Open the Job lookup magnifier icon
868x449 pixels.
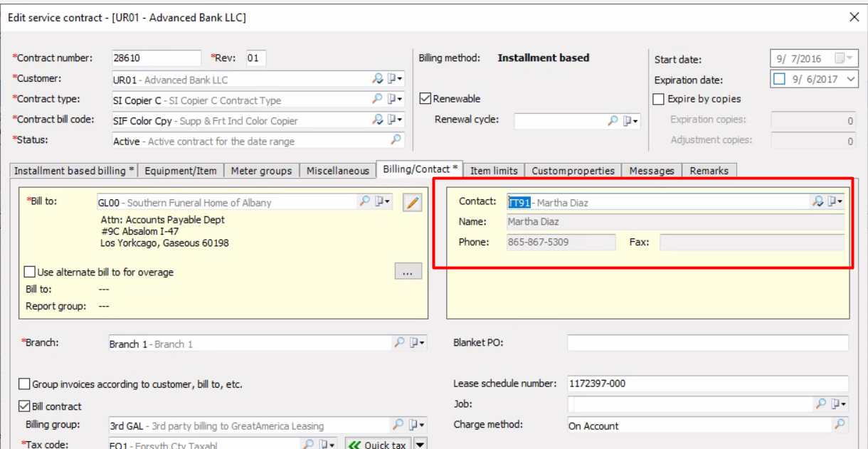coord(821,404)
